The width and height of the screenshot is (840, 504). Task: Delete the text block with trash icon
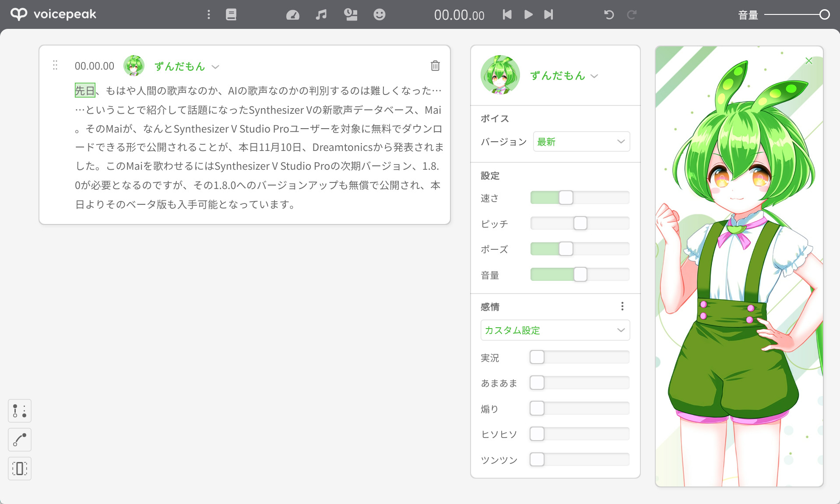[435, 66]
